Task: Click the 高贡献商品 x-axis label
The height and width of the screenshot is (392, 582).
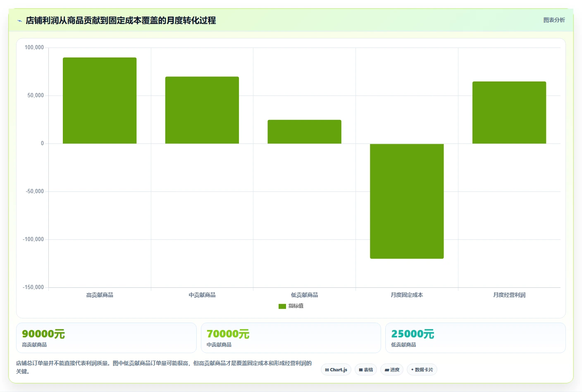Action: click(x=100, y=295)
